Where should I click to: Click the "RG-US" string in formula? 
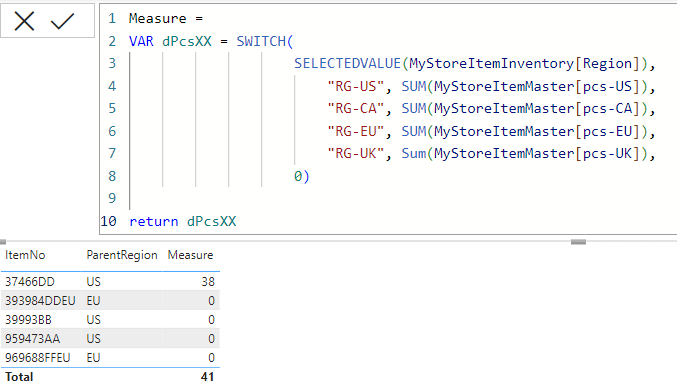tap(355, 86)
